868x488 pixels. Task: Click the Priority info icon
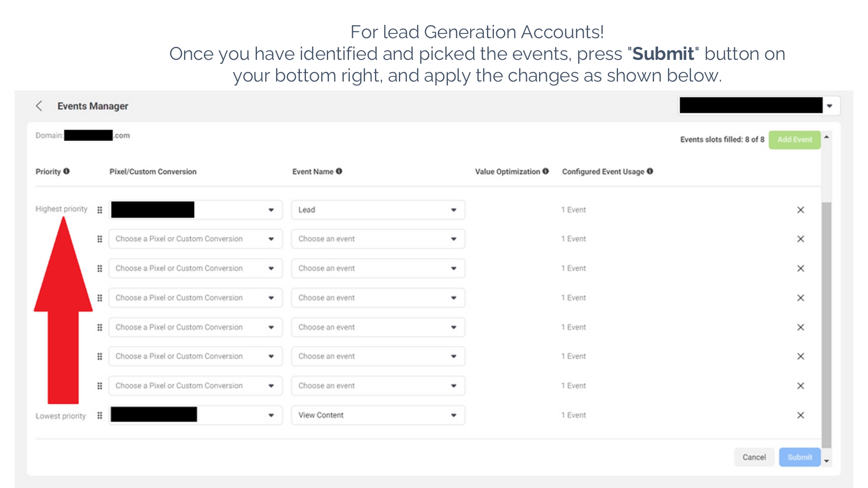[x=66, y=171]
